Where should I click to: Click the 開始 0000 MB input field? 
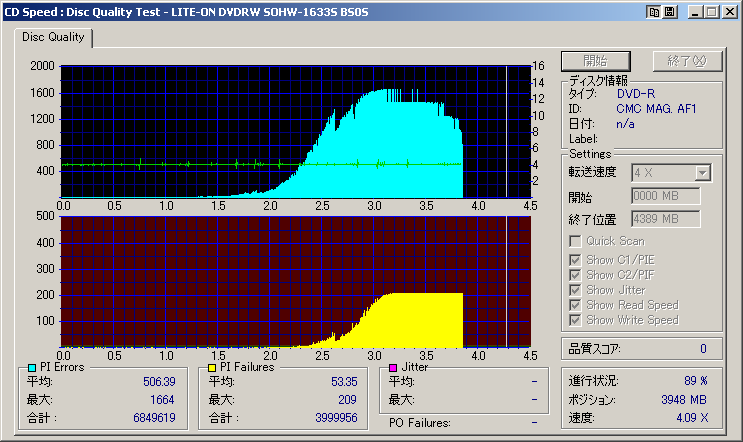click(665, 196)
